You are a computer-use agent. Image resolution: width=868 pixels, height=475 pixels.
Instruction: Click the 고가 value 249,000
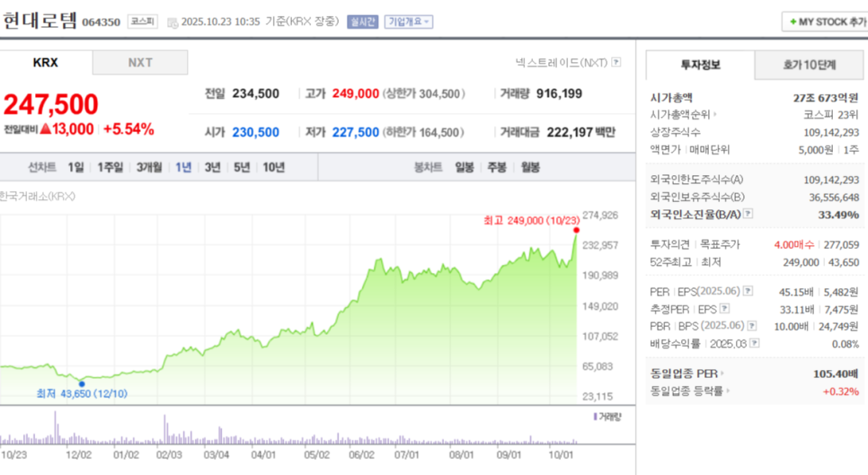click(356, 93)
